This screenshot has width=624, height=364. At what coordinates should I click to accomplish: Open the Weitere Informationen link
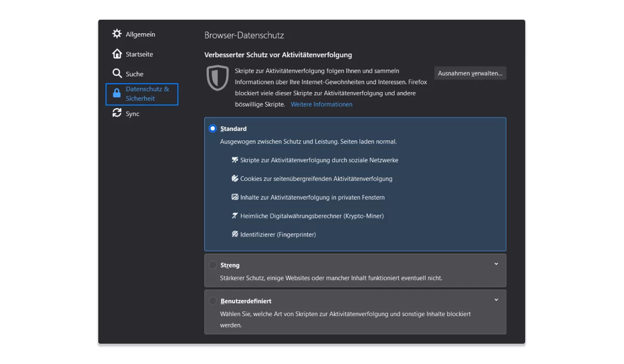(321, 105)
